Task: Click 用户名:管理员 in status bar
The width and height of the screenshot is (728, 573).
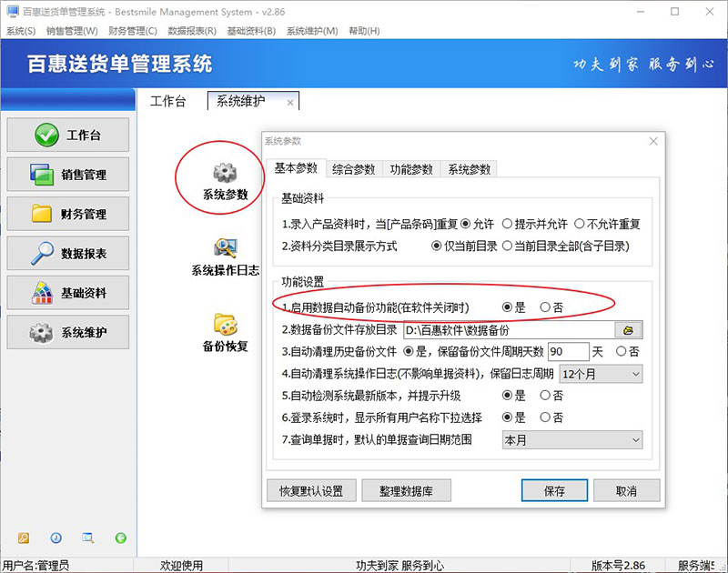Action: coord(35,565)
